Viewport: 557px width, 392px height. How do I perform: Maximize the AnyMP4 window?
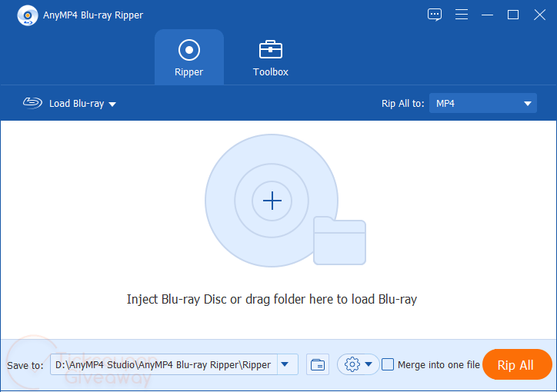pos(513,15)
